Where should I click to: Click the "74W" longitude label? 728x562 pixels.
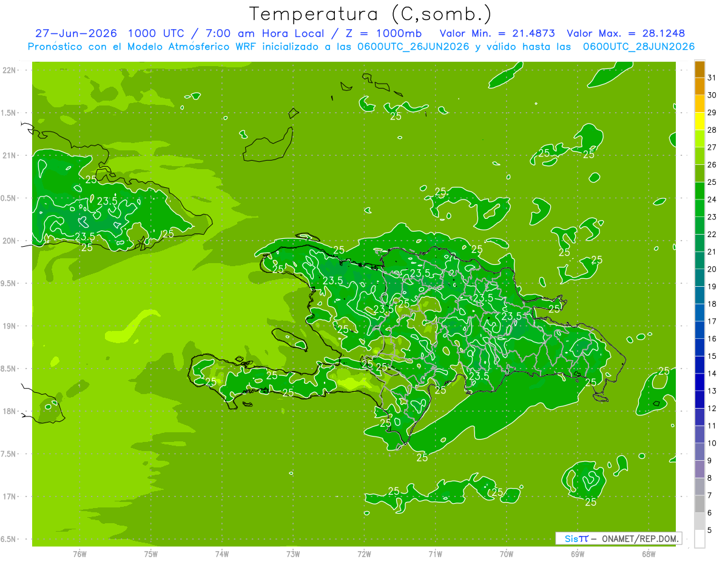coord(222,554)
